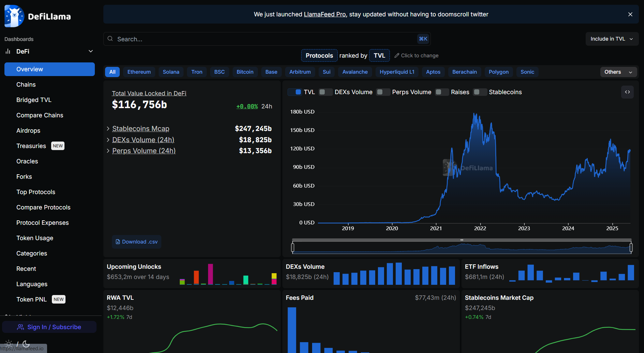Click right handle of chart range slider

point(631,247)
